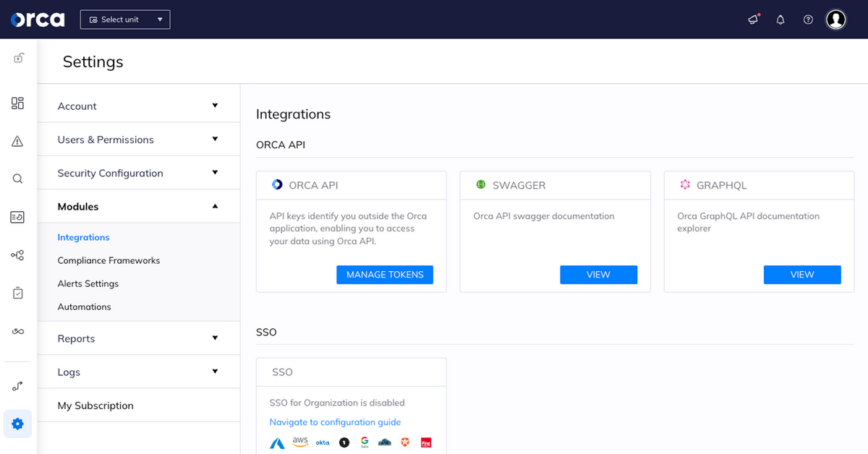Open Compliance Frameworks under Modules

(x=109, y=260)
